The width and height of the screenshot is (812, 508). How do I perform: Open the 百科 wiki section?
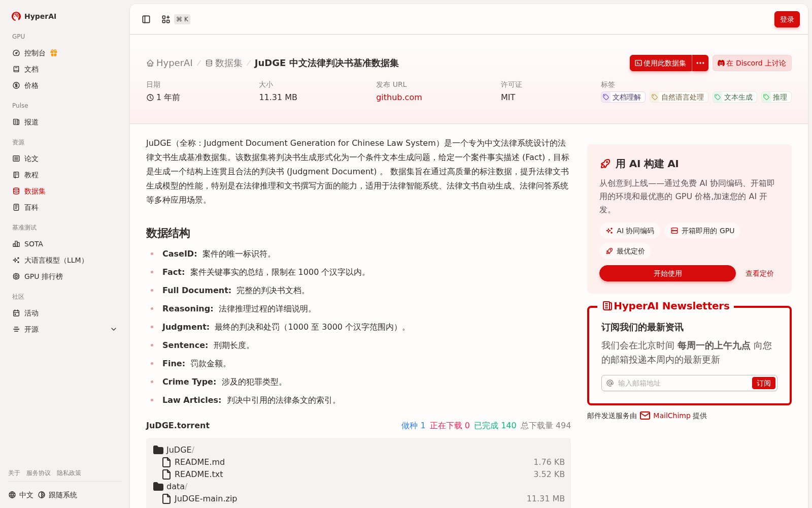click(65, 207)
